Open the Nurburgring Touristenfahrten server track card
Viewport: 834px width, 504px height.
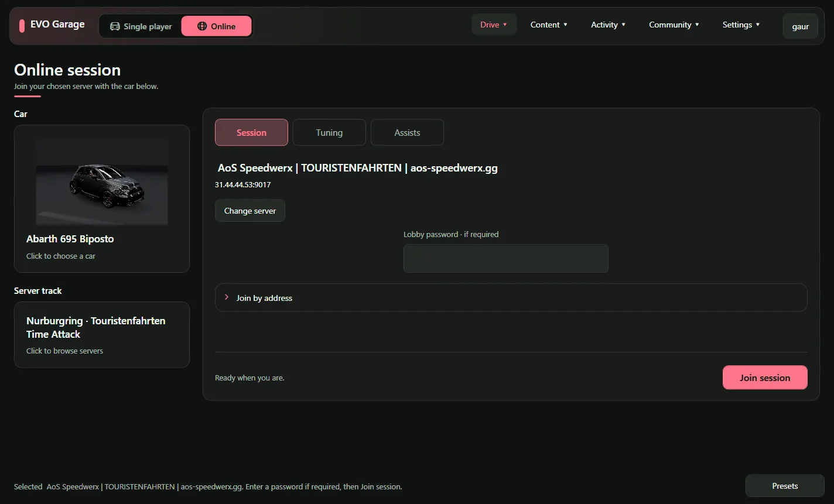coord(102,335)
